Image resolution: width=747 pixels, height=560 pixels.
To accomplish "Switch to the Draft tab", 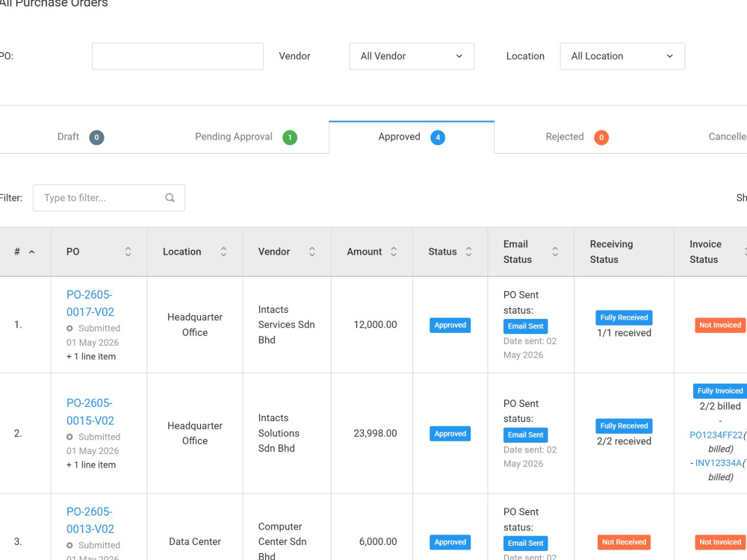I will (81, 137).
